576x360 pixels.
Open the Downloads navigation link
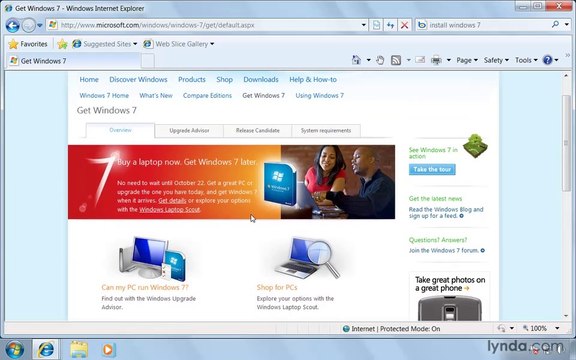pyautogui.click(x=261, y=79)
